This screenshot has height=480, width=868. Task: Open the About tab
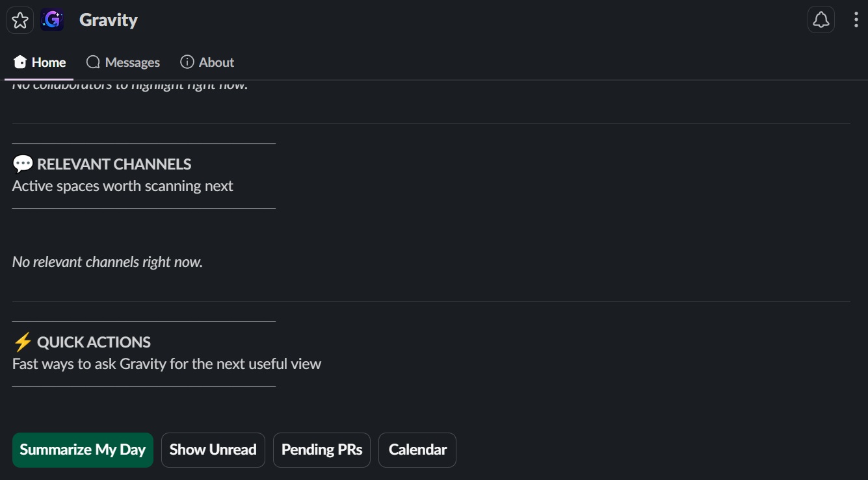(207, 62)
